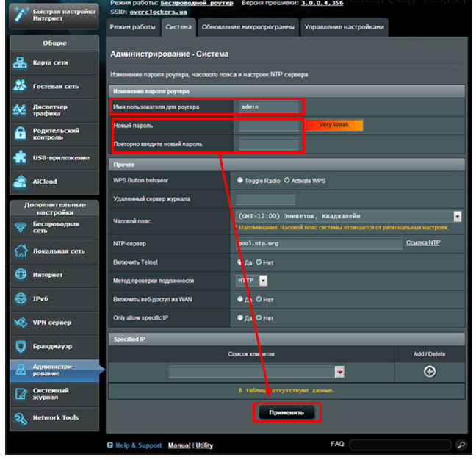Viewport: 476px width, 460px height.
Task: Click the FAQ search field
Action: click(400, 445)
